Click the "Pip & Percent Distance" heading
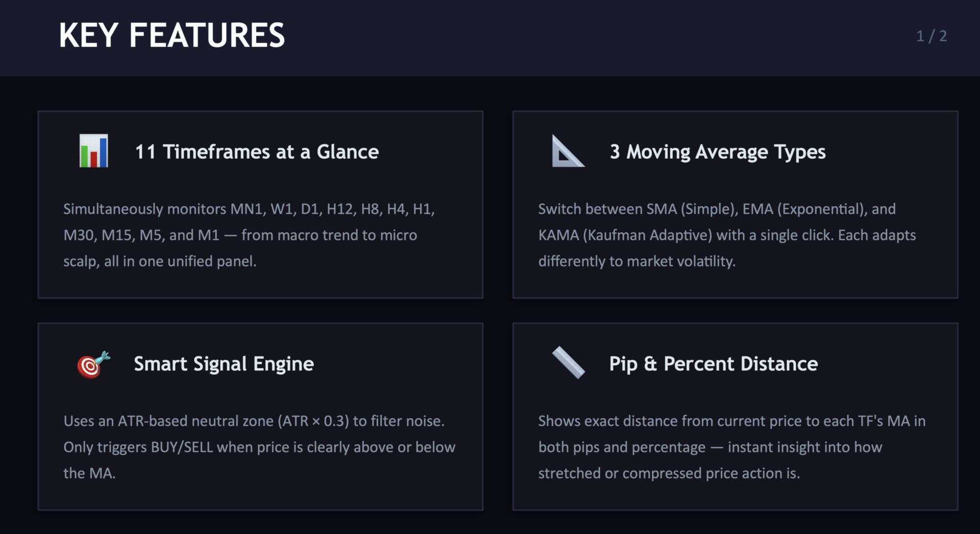The width and height of the screenshot is (980, 534). [x=713, y=364]
